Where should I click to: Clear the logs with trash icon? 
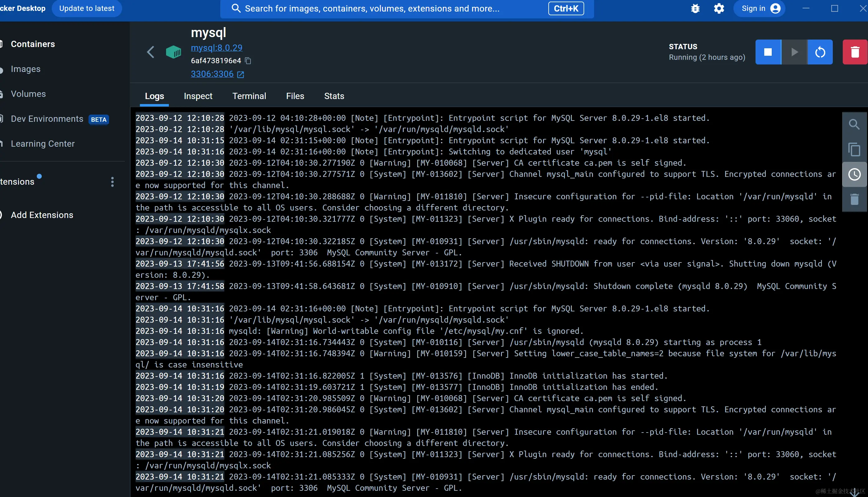[854, 199]
